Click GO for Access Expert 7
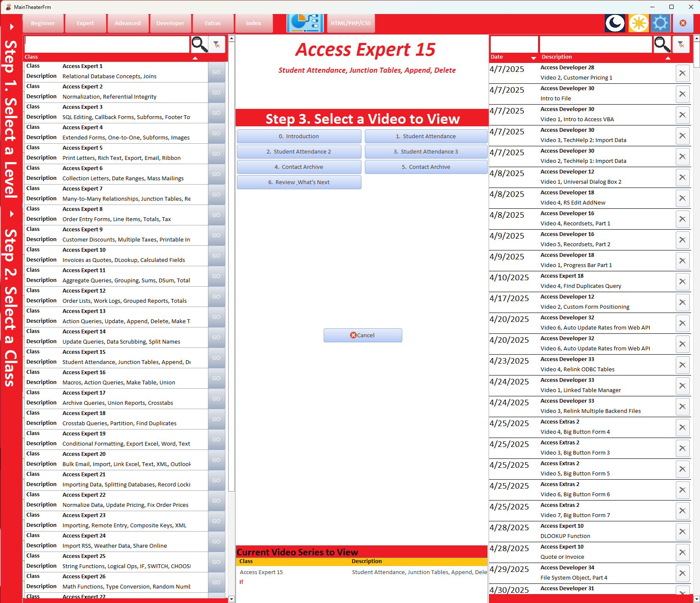 [216, 194]
